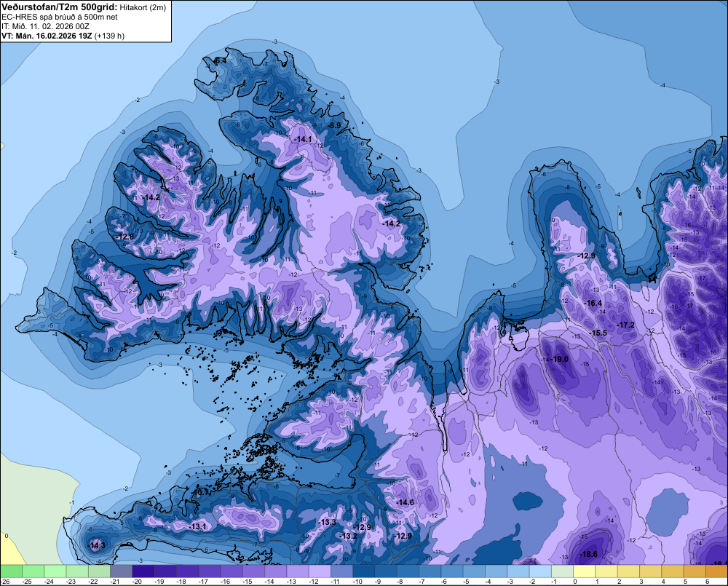Viewport: 728px width, 586px height.
Task: Click the -13.2 temperature label on map
Action: (x=348, y=536)
